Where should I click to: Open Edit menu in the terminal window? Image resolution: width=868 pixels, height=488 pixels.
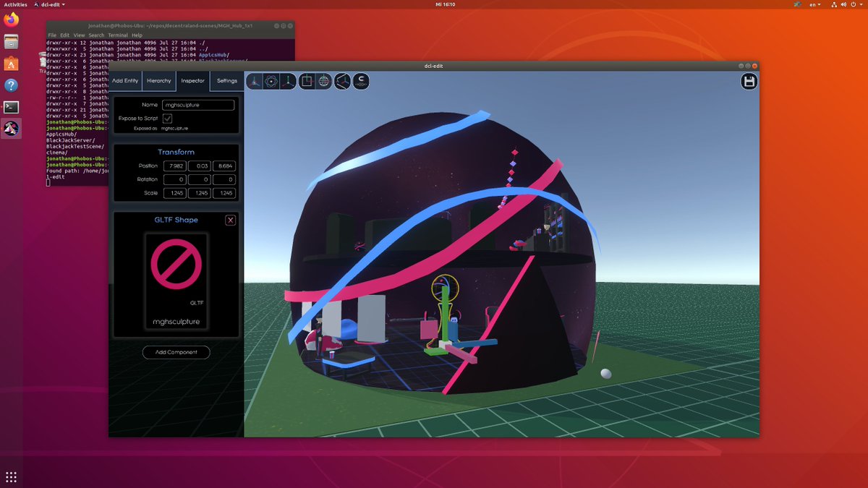click(65, 35)
